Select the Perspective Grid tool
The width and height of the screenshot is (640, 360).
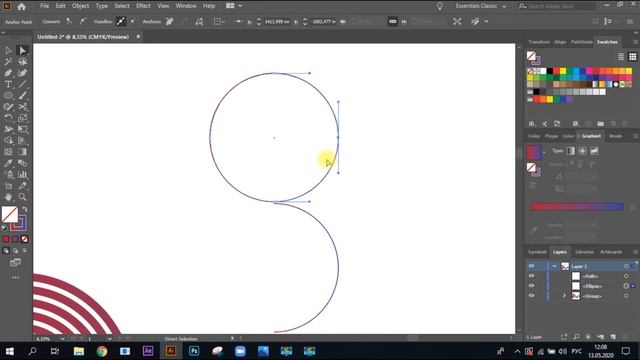coord(22,141)
